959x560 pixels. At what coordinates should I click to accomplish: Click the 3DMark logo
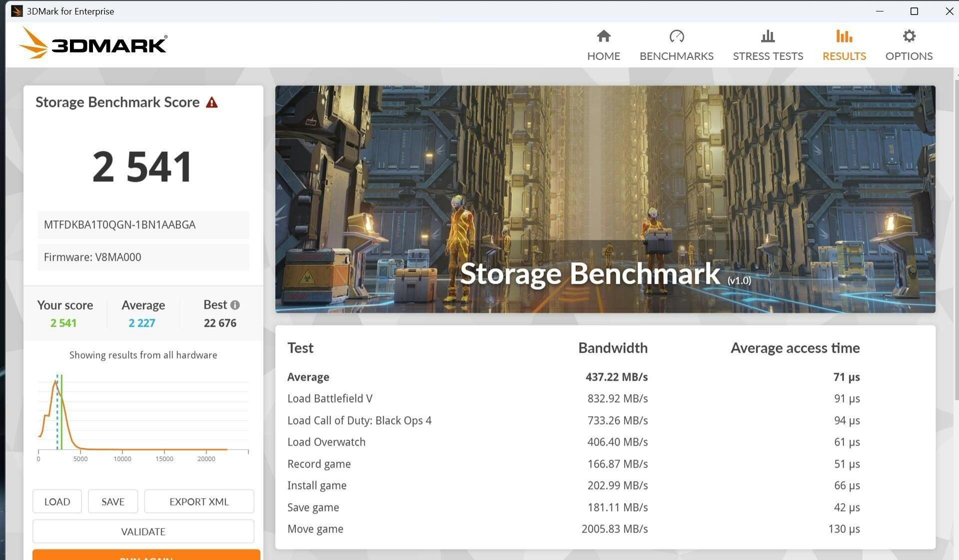(93, 44)
